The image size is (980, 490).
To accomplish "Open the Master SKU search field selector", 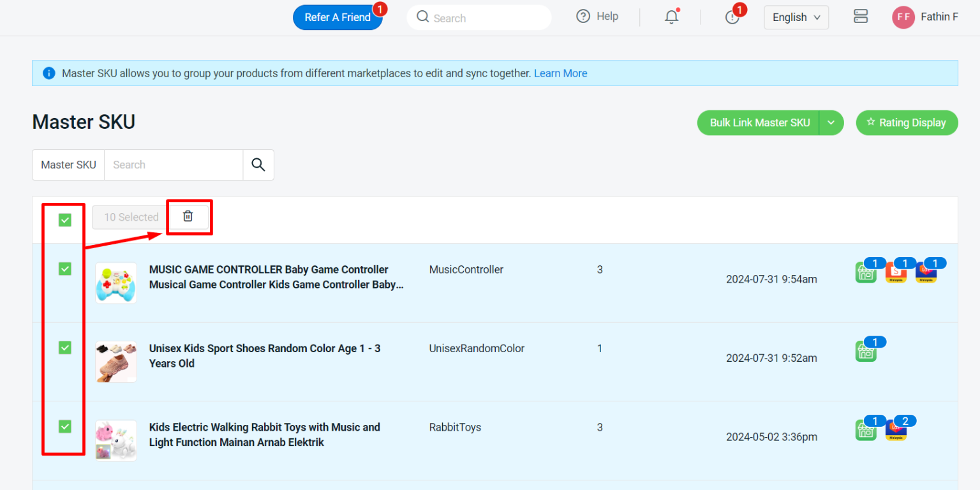I will 68,165.
